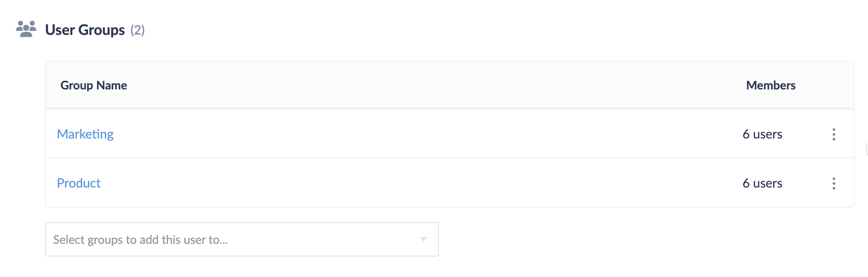Click the Members column header
The image size is (868, 277).
(770, 85)
